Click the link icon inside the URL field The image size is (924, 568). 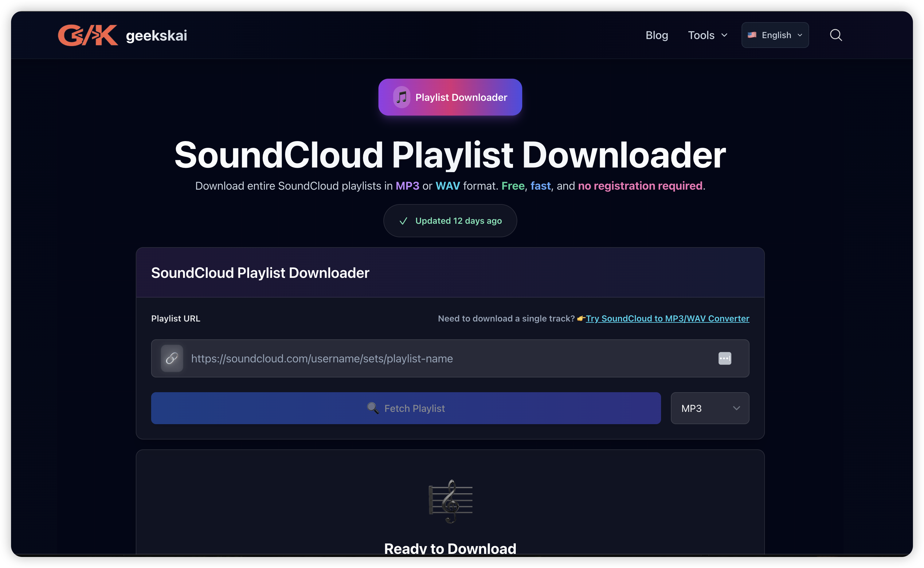tap(172, 358)
